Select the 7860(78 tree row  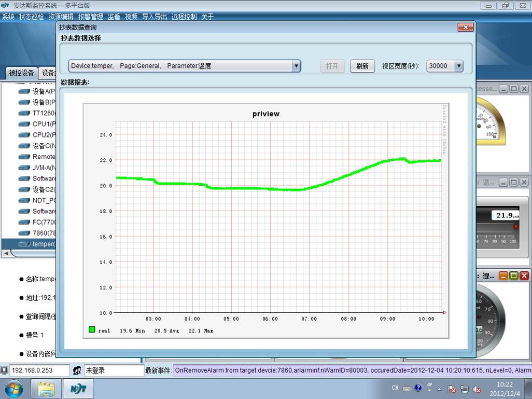pos(37,233)
